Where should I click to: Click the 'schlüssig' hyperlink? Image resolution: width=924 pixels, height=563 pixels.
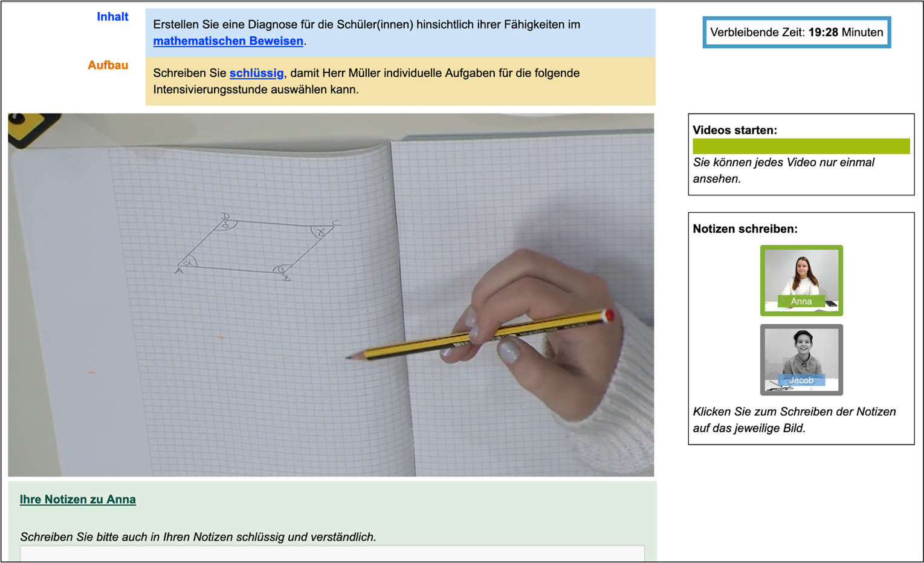(x=256, y=73)
